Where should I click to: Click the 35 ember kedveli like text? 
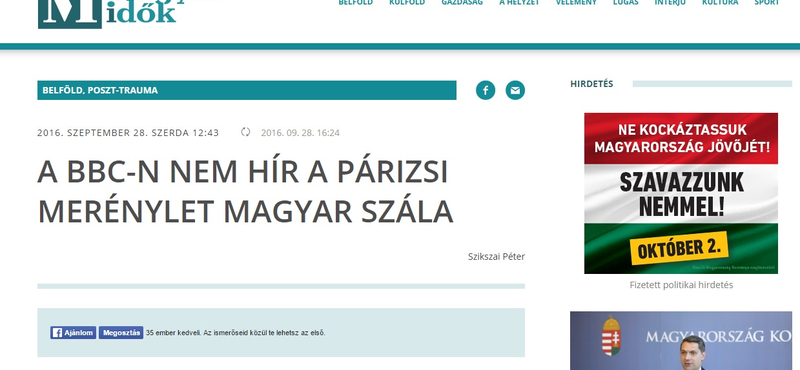click(235, 333)
